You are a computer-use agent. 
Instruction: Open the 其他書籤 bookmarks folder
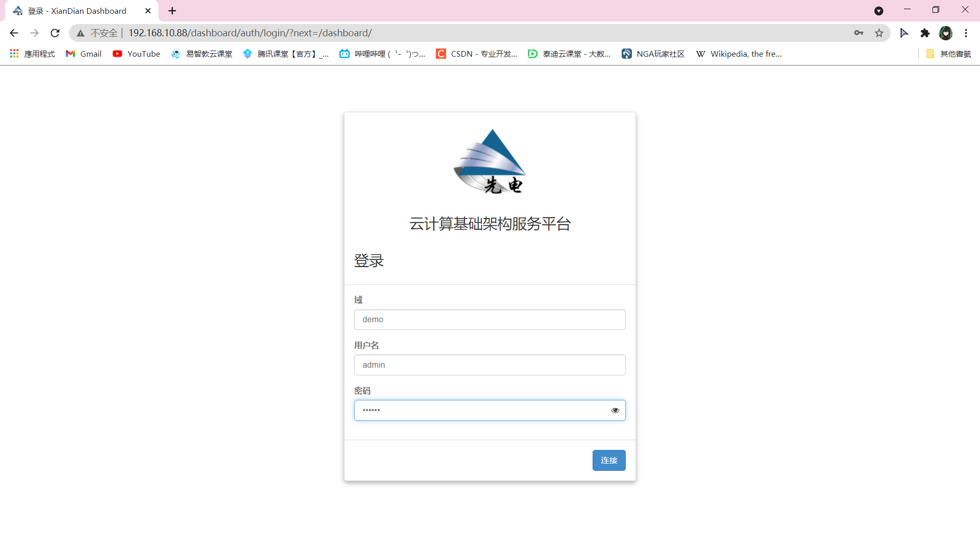click(x=948, y=54)
